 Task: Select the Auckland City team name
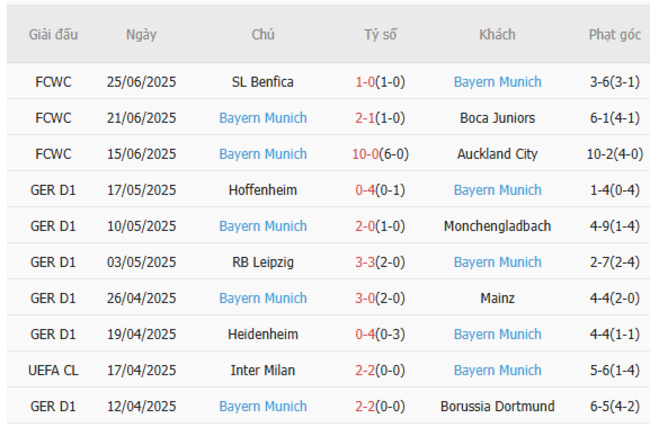497,154
